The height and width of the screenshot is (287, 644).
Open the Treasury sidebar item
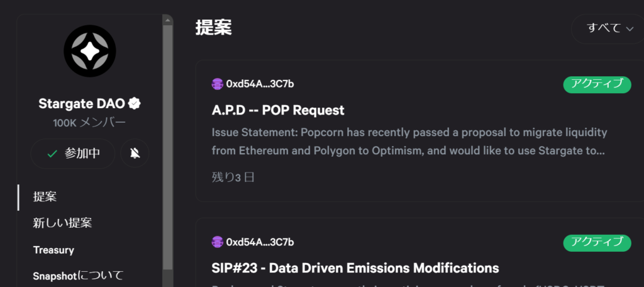point(53,250)
